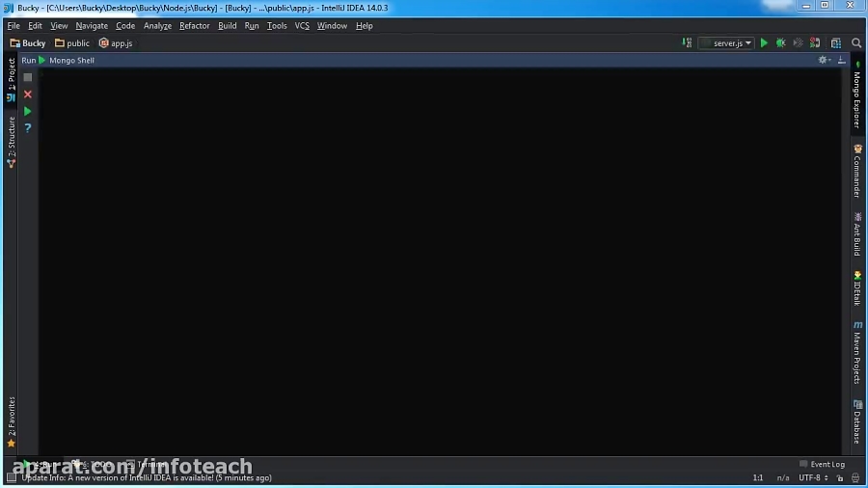Screen dimensions: 868x488
Task: Toggle the Ant Build side panel
Action: [857, 234]
